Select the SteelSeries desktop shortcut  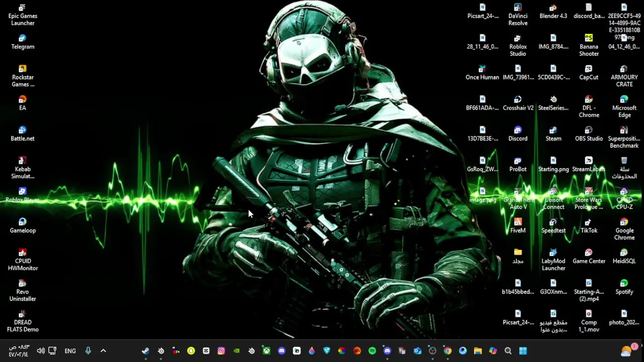click(x=553, y=104)
